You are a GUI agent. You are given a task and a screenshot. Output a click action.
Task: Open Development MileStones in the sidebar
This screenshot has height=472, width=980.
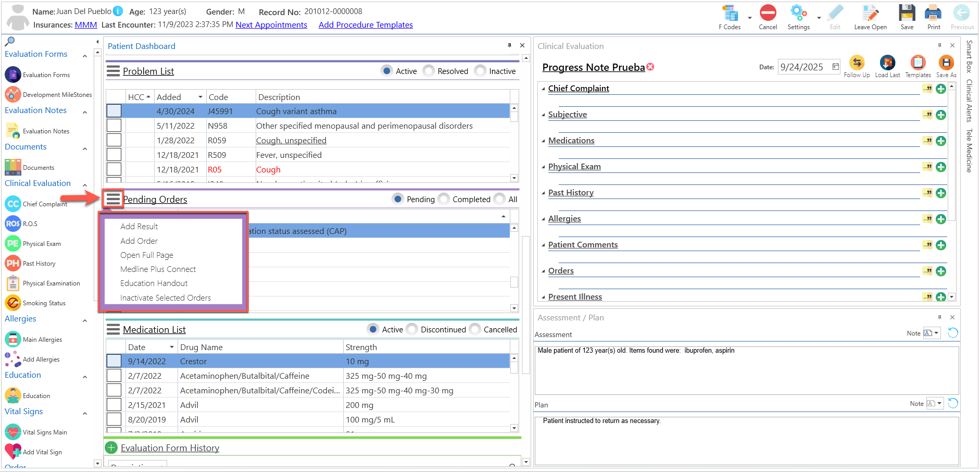point(13,94)
